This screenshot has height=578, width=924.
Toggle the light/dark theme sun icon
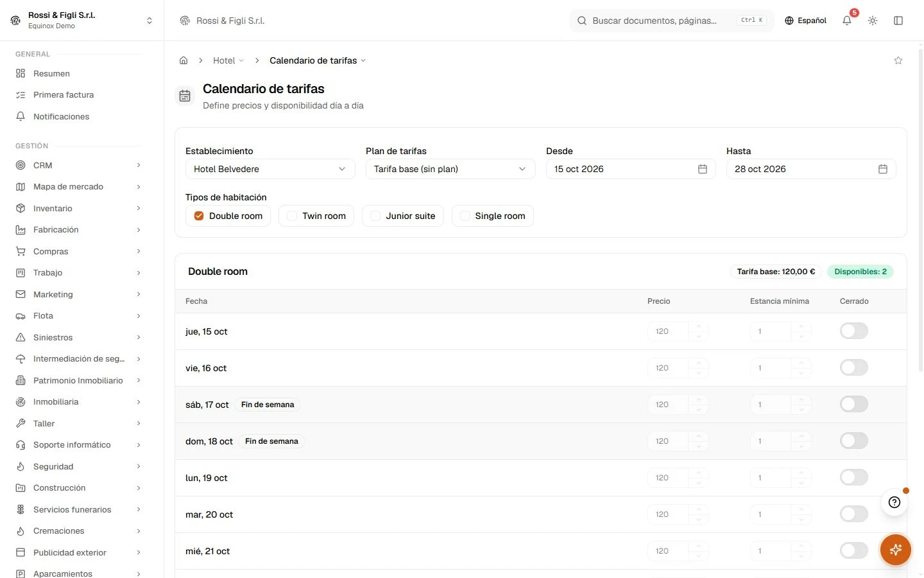click(x=873, y=21)
